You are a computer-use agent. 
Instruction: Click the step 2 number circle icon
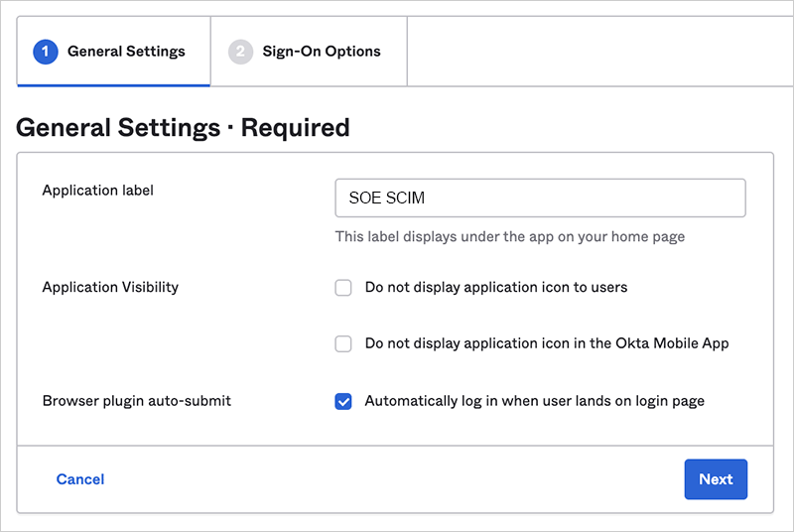240,52
